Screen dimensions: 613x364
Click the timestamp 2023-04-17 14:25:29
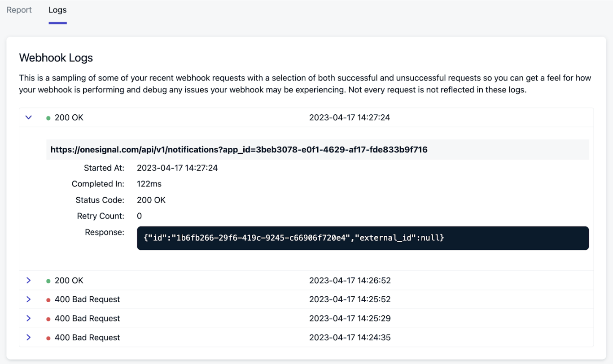[350, 319]
